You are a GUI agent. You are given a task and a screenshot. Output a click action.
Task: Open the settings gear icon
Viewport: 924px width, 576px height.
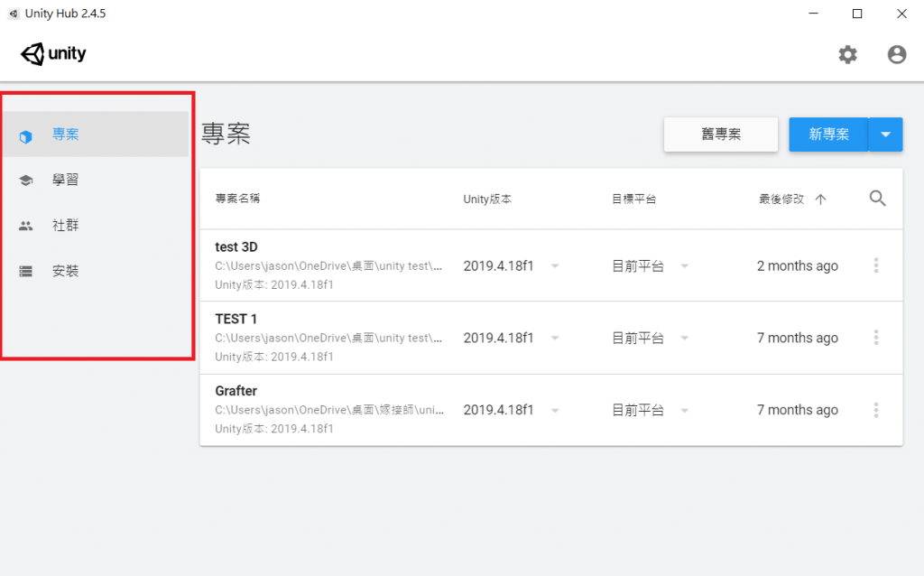[847, 54]
